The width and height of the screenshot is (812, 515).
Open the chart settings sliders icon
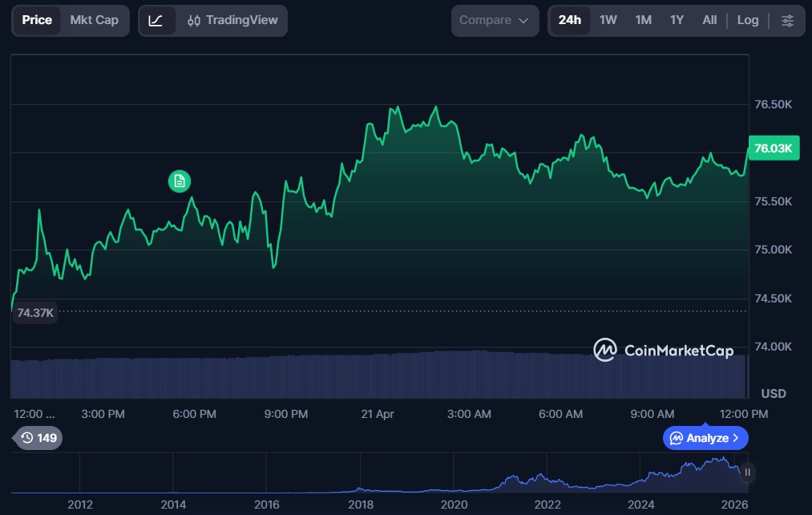(x=788, y=20)
